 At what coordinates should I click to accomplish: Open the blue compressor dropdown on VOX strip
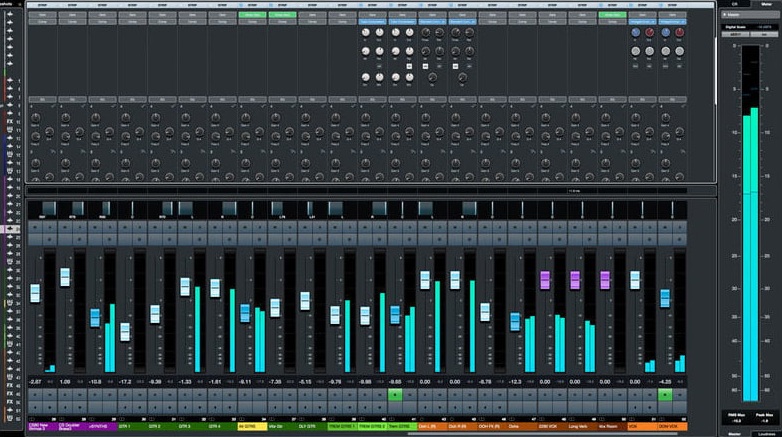(x=642, y=22)
